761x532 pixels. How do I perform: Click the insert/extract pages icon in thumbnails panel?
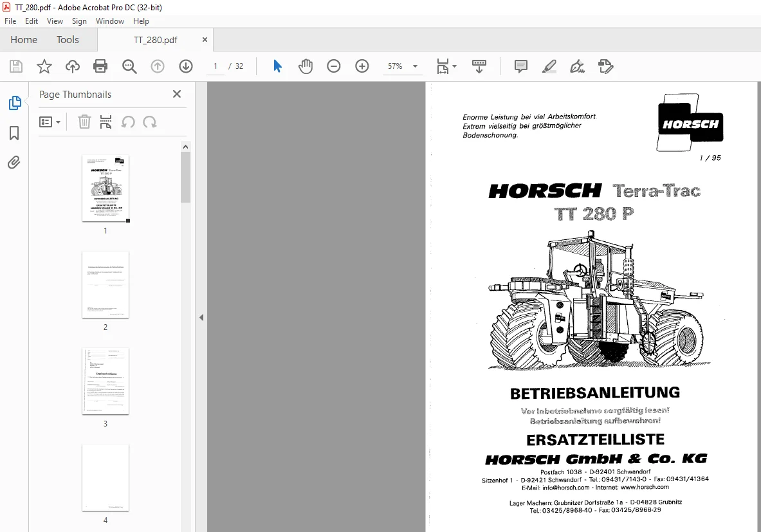coord(105,122)
